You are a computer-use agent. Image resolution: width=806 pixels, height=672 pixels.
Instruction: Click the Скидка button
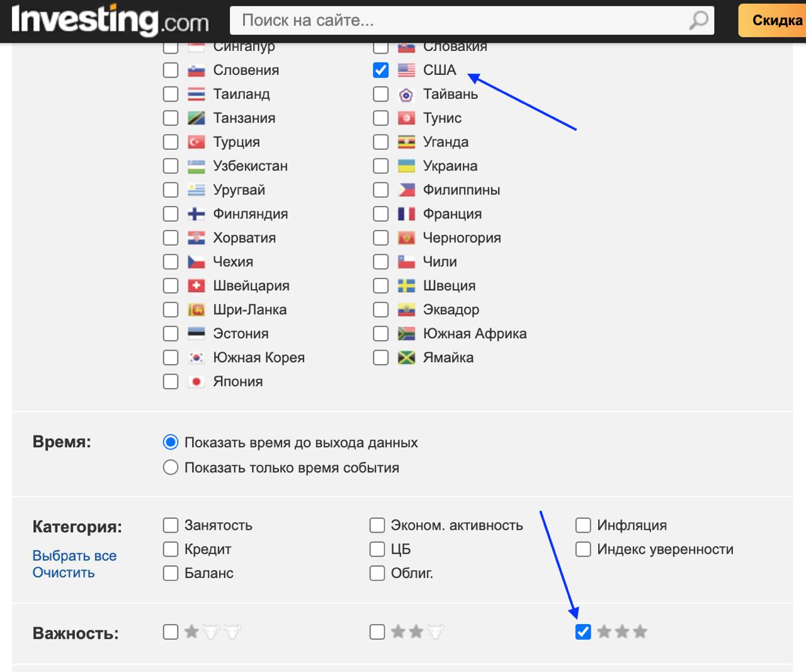pos(773,20)
